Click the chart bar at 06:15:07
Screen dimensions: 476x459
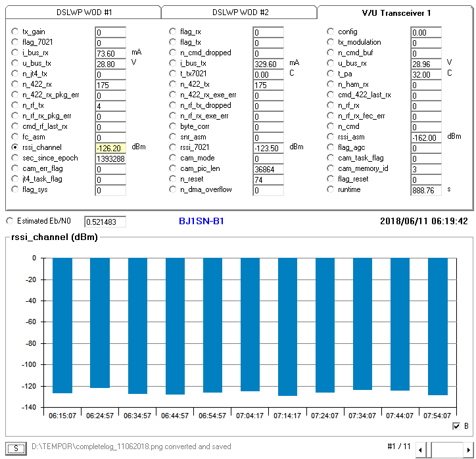[x=62, y=326]
